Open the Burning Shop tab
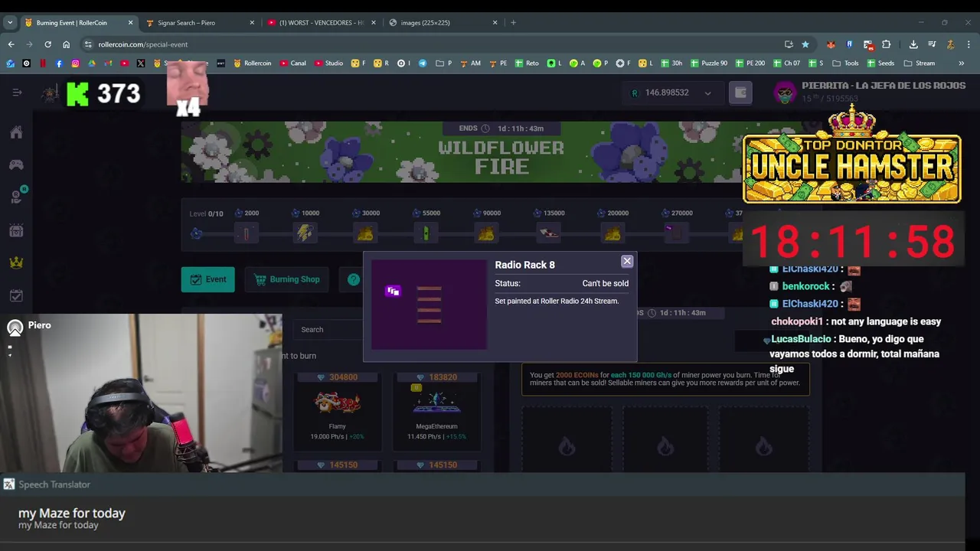The image size is (980, 551). point(286,279)
